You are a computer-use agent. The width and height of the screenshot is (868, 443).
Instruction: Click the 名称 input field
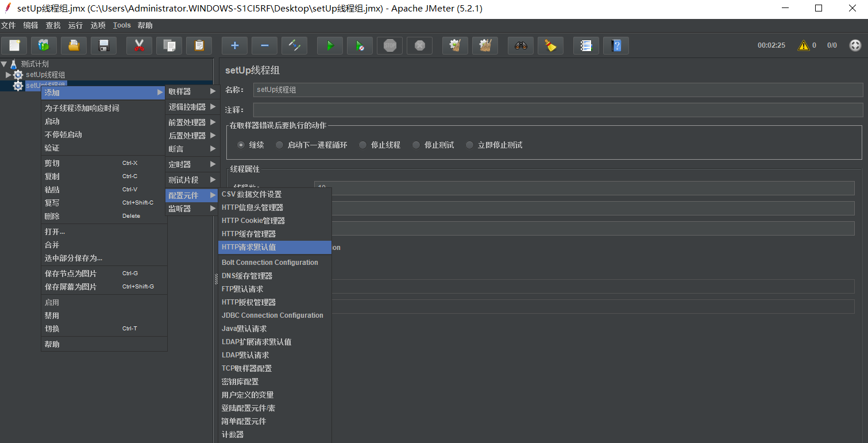coord(558,90)
